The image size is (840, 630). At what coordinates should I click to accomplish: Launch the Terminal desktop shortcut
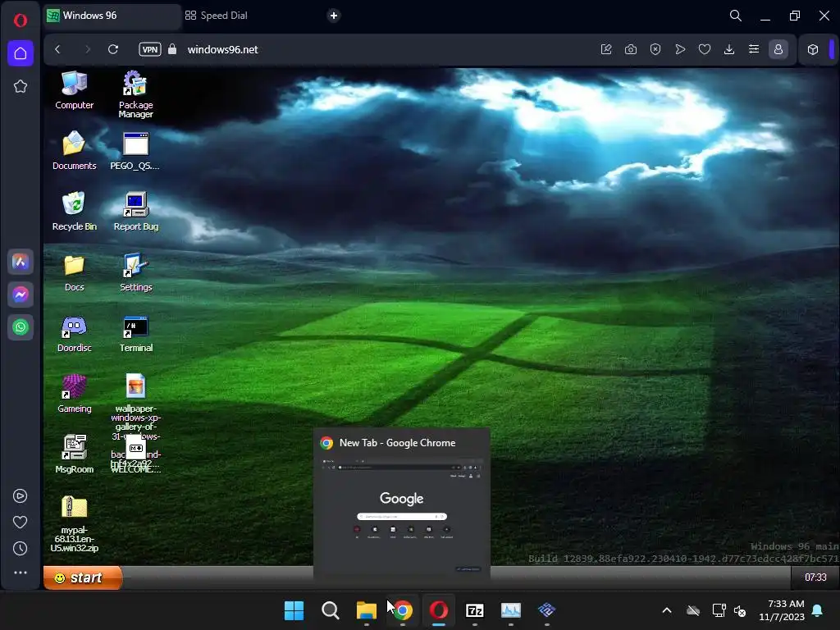[x=135, y=333]
